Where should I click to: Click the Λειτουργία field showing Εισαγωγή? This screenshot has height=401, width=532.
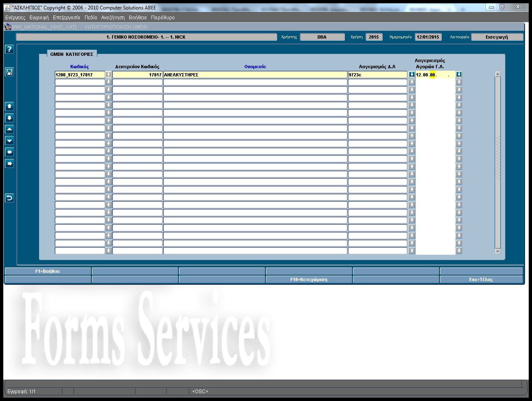[497, 37]
